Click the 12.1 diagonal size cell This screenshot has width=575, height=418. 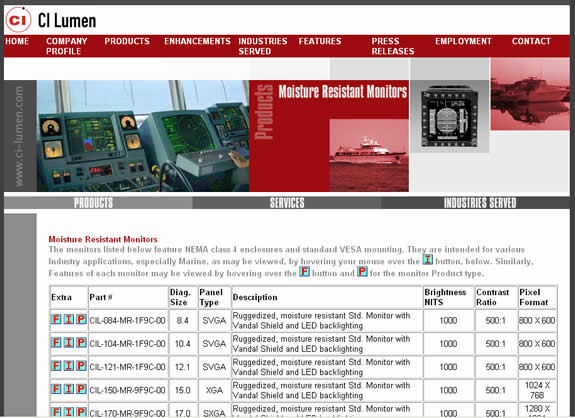[x=183, y=367]
